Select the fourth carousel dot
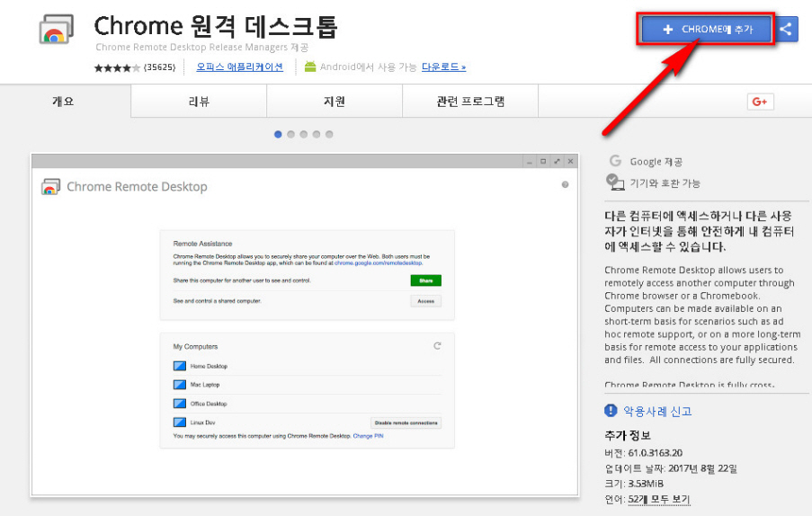The height and width of the screenshot is (516, 812). (x=317, y=135)
